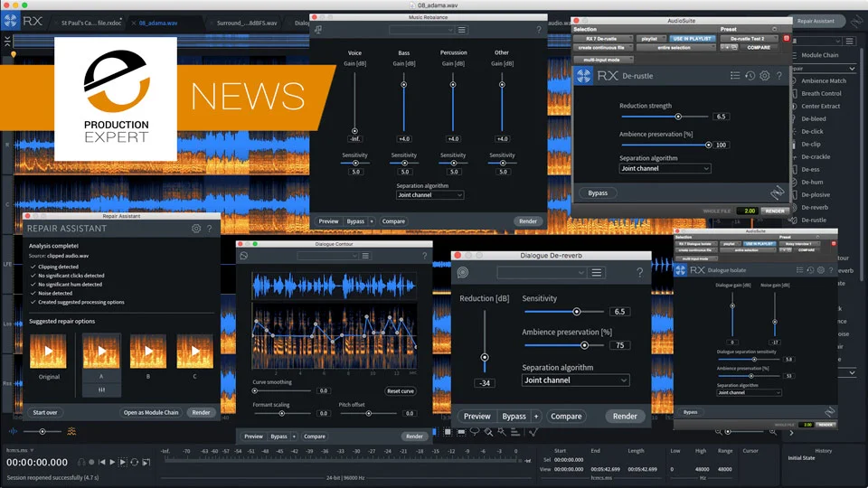
Task: Toggle Bypass in the Music Rebalance window
Action: pyautogui.click(x=355, y=221)
